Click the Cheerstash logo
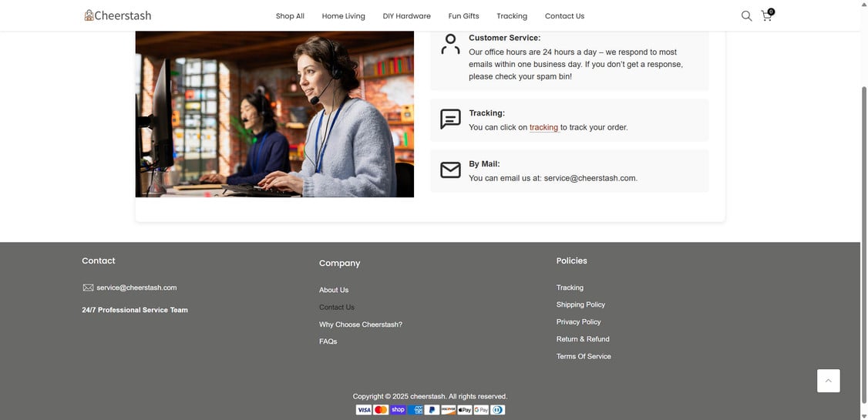868x420 pixels. (x=117, y=15)
